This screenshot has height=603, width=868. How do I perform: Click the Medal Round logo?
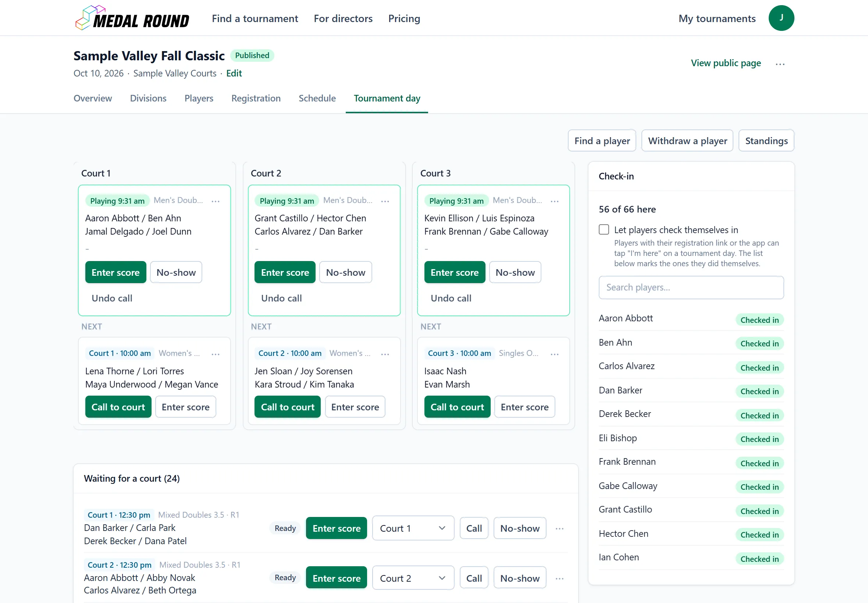tap(132, 18)
